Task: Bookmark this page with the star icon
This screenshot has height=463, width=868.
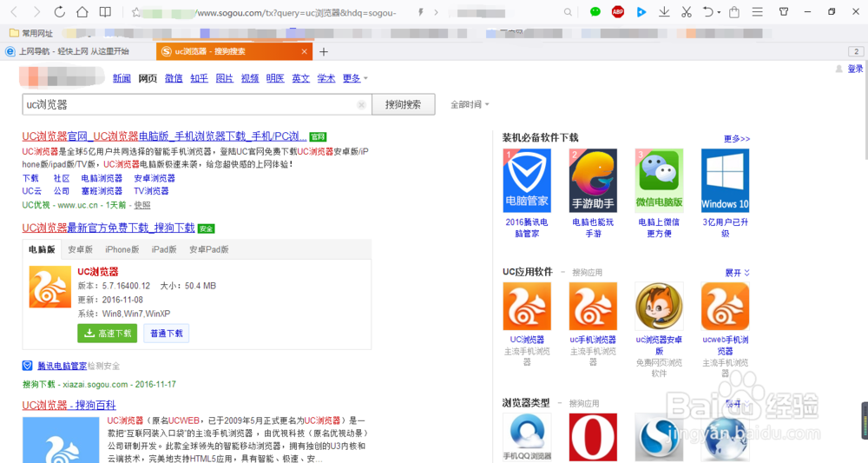Action: coord(135,12)
